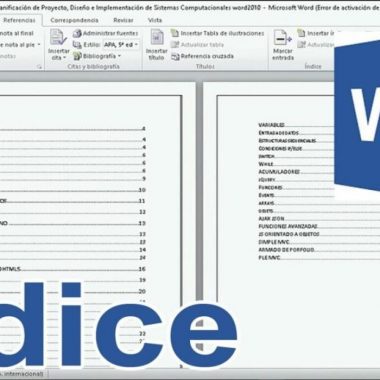Click the AJAX JSON index entry
This screenshot has height=380, width=380.
pos(271,219)
